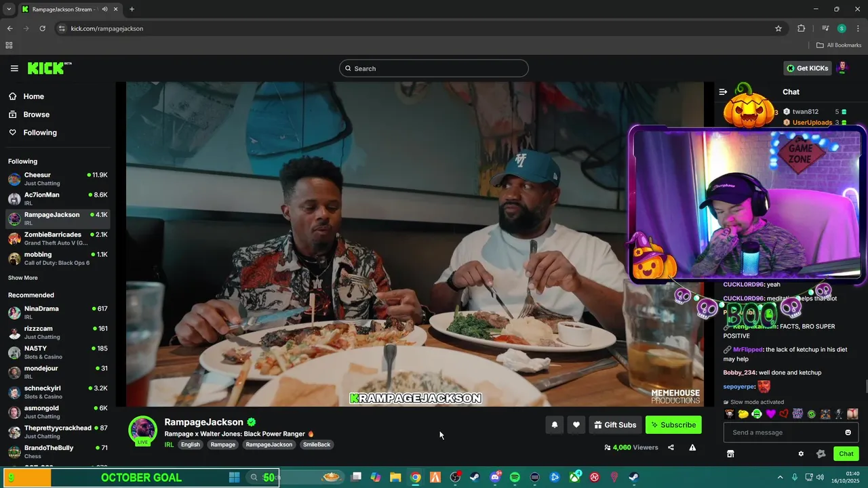This screenshot has width=868, height=488.
Task: Open Spotify from the taskbar
Action: (x=515, y=477)
